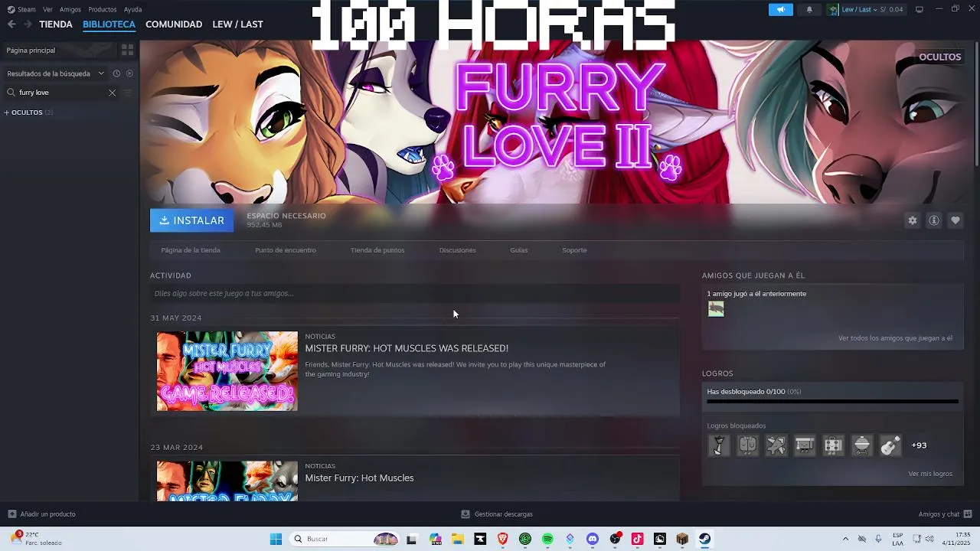Switch to the TIENDA tab
980x551 pixels.
56,24
